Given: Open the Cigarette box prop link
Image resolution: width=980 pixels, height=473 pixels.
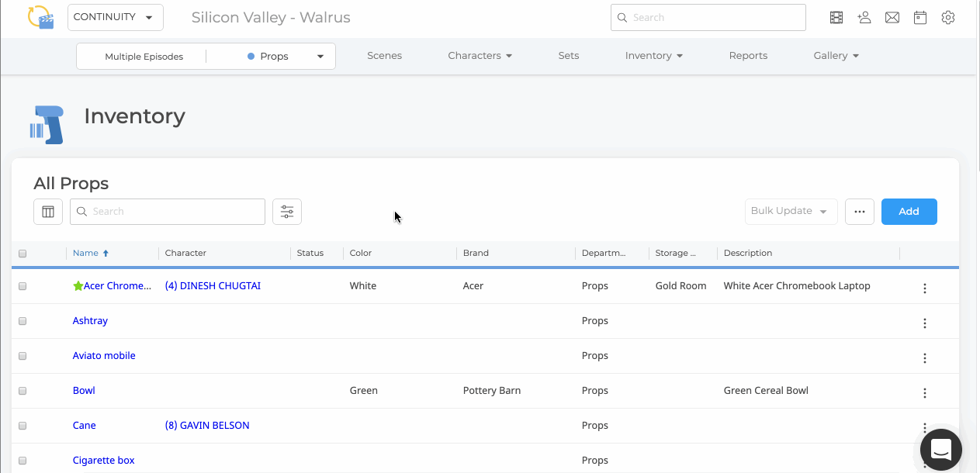Looking at the screenshot, I should 103,461.
